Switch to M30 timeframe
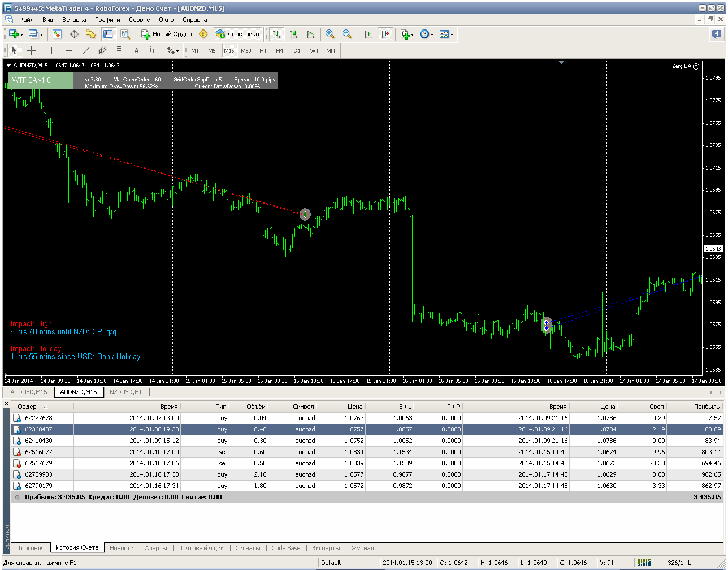 (246, 50)
